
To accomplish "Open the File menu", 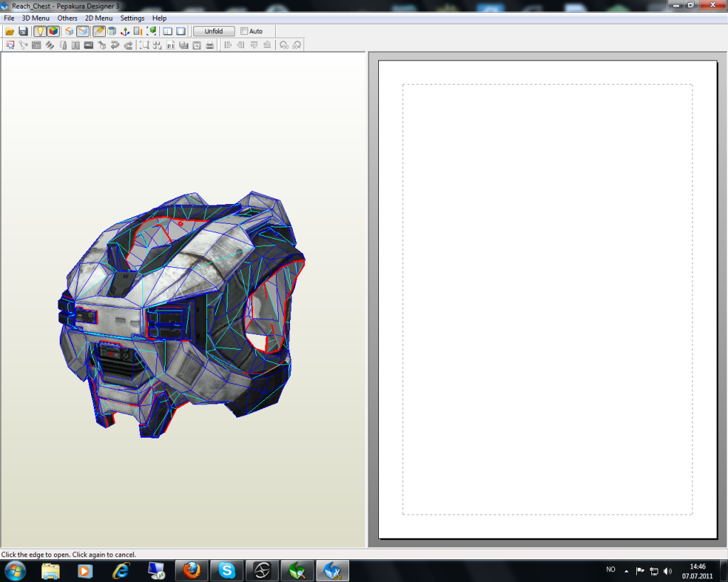I will click(x=9, y=18).
